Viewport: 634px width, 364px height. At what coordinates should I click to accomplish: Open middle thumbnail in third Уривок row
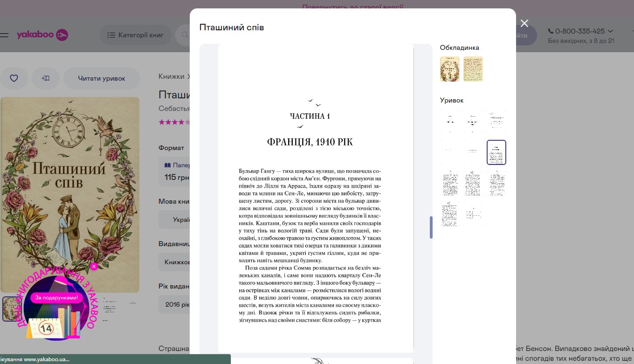[473, 183]
